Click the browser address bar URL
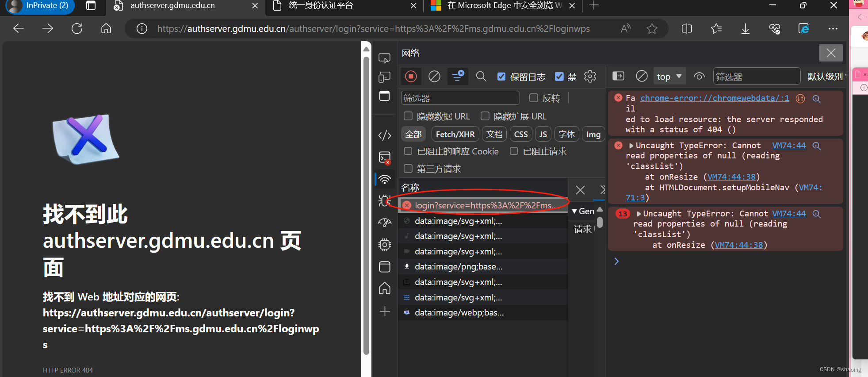Image resolution: width=868 pixels, height=377 pixels. 373,29
